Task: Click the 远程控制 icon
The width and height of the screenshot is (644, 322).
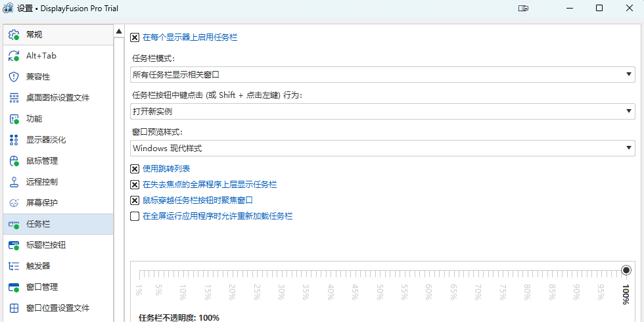Action: click(14, 182)
